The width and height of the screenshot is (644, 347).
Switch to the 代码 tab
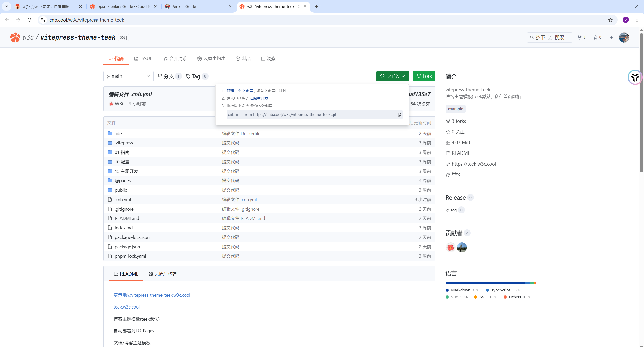[116, 59]
